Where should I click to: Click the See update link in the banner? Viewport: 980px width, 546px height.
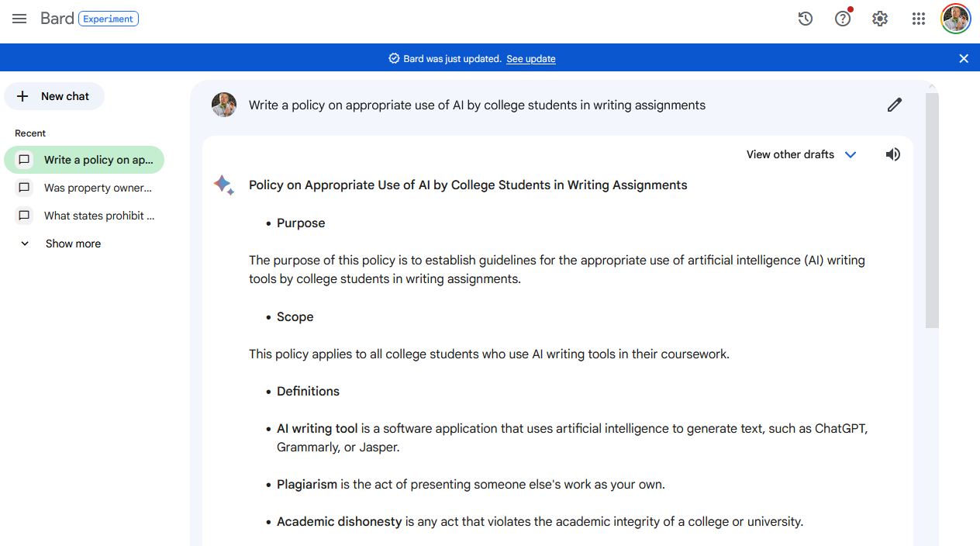[x=530, y=58]
